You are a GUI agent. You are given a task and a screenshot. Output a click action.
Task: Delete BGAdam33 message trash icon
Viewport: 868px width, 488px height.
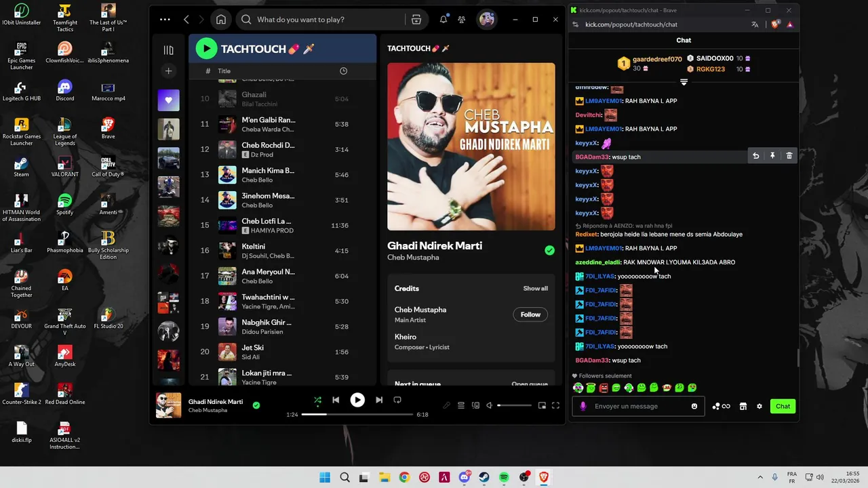[789, 156]
